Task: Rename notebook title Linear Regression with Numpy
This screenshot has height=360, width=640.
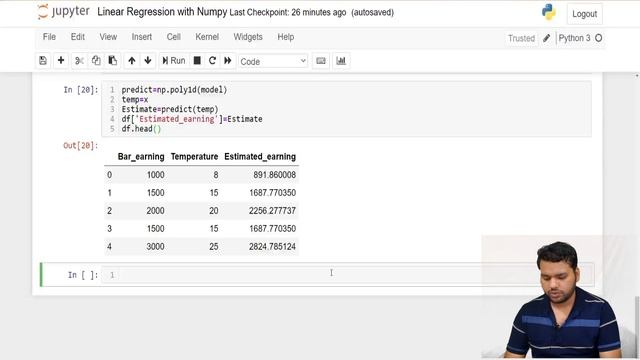Action: [x=162, y=12]
